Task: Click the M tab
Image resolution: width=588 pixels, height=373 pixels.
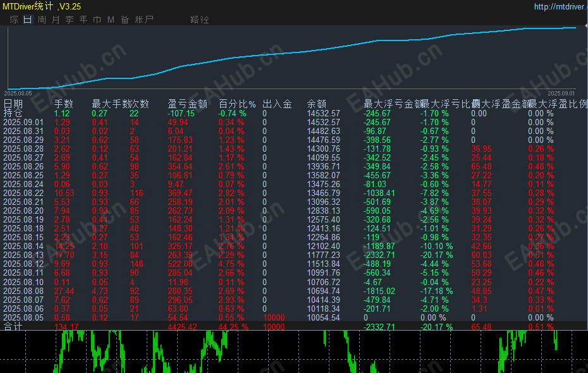Action: 111,20
